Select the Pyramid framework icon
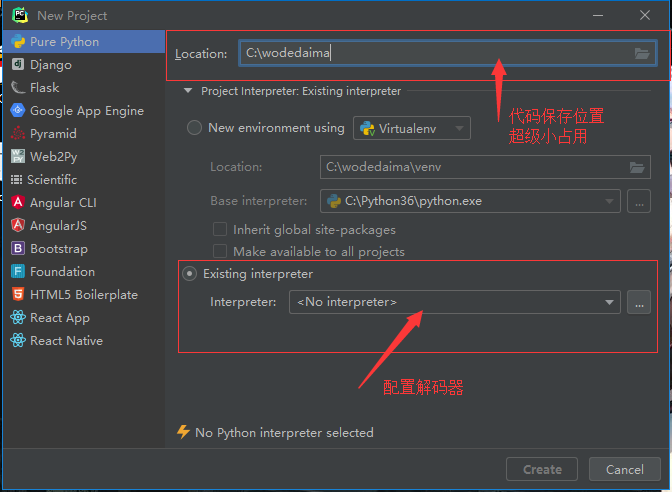The image size is (672, 492). click(x=18, y=134)
